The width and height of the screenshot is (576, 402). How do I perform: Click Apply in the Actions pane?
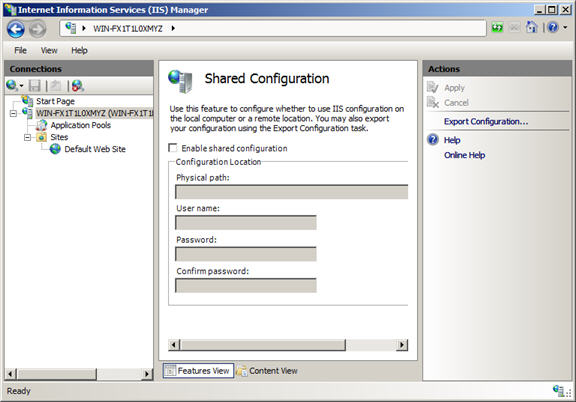pyautogui.click(x=454, y=88)
